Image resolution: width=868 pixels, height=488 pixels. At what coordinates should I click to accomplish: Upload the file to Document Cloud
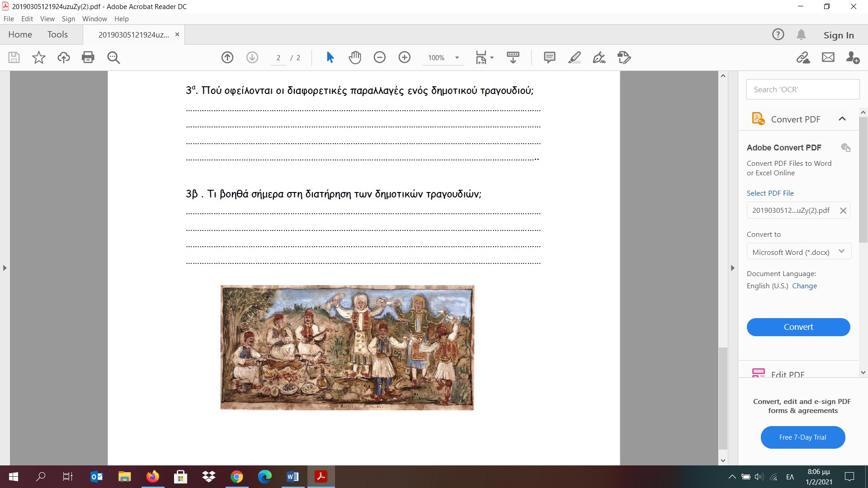click(x=63, y=57)
